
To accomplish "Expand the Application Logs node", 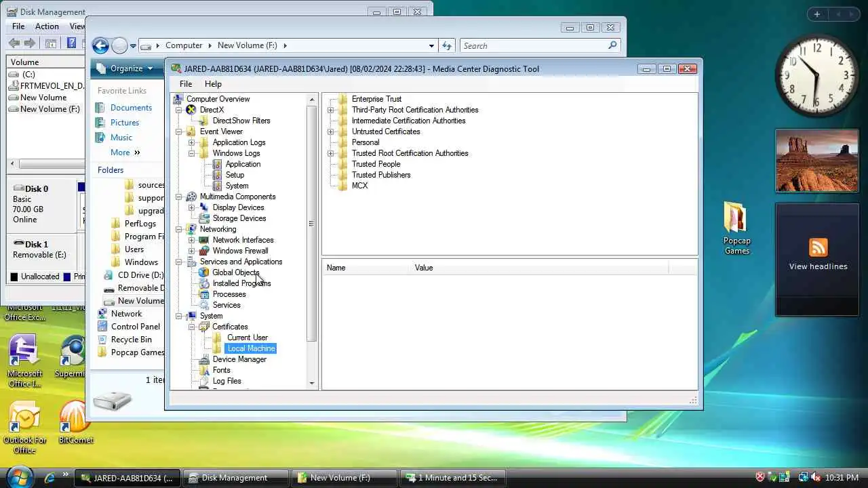I will [x=192, y=142].
